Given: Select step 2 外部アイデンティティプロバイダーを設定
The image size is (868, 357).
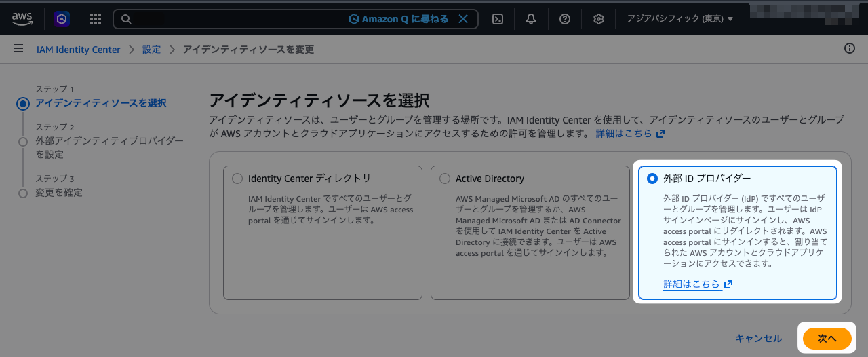Looking at the screenshot, I should 109,147.
